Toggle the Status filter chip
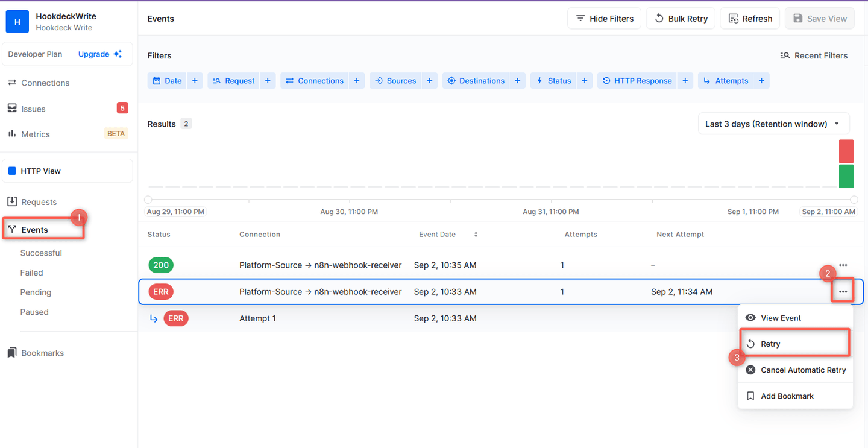This screenshot has width=868, height=448. pos(553,80)
